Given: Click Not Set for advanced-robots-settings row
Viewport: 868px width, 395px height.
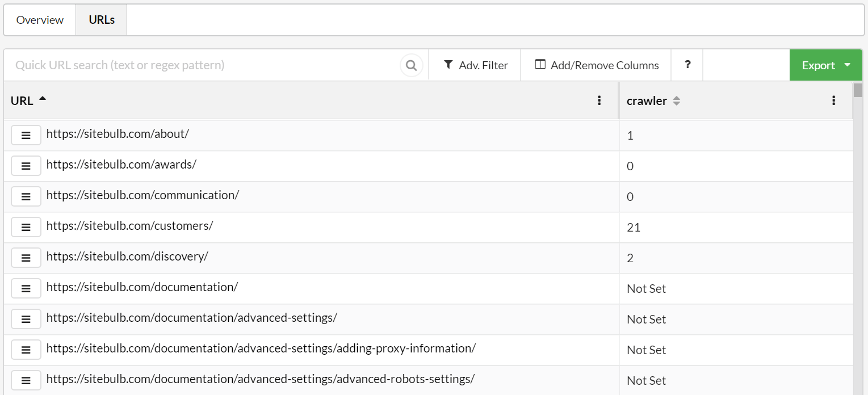Looking at the screenshot, I should click(647, 381).
